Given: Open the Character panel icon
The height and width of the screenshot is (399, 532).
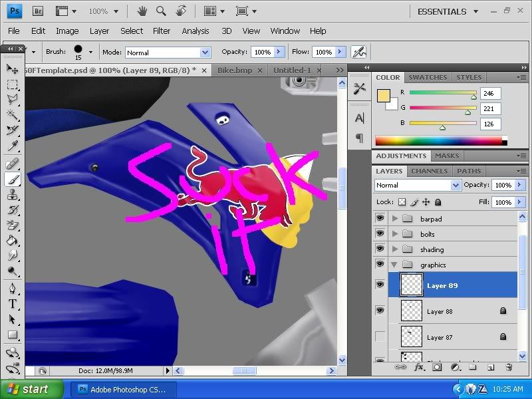Looking at the screenshot, I should point(359,118).
